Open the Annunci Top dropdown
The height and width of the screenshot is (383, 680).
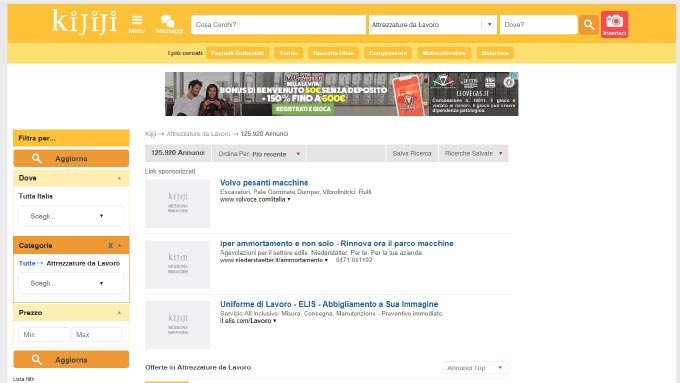[475, 368]
